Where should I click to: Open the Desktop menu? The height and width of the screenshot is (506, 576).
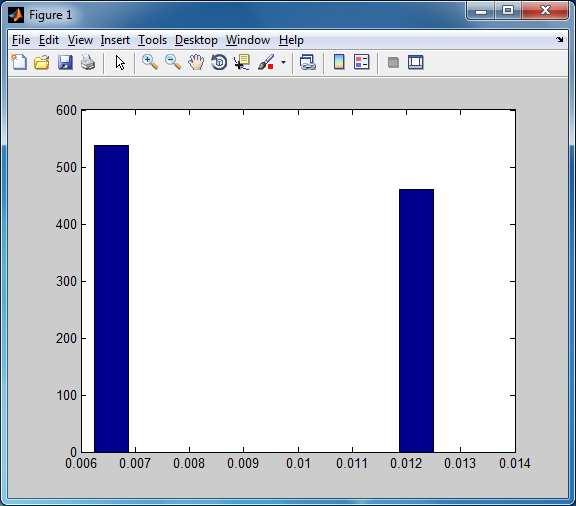[196, 40]
